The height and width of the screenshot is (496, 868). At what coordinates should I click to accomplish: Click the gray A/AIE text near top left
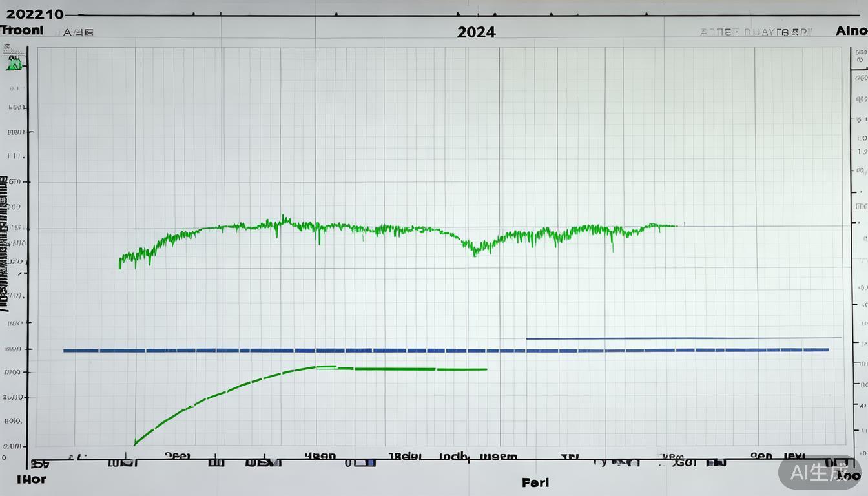[77, 32]
